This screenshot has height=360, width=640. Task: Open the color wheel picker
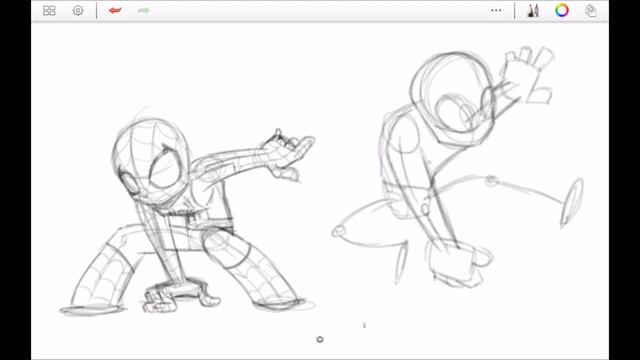pyautogui.click(x=562, y=10)
